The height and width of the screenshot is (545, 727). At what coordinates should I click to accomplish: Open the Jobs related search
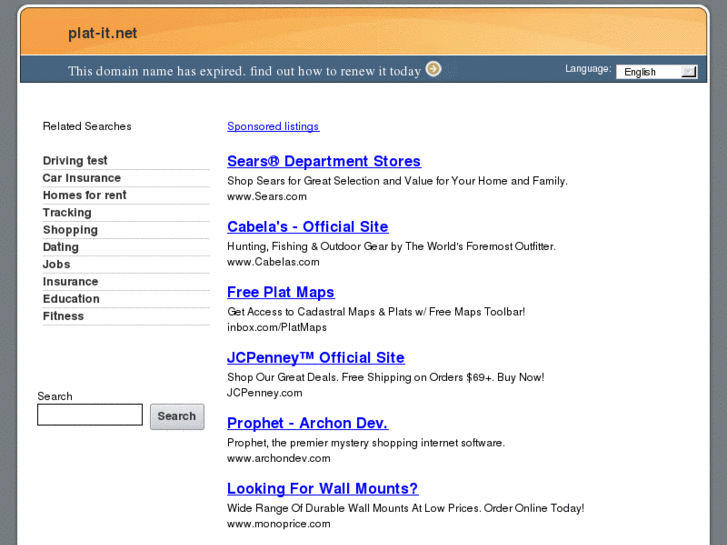pos(57,264)
